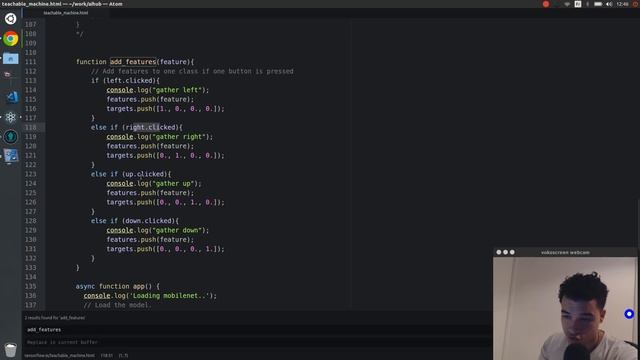Click add_features in the function definition

tap(133, 62)
